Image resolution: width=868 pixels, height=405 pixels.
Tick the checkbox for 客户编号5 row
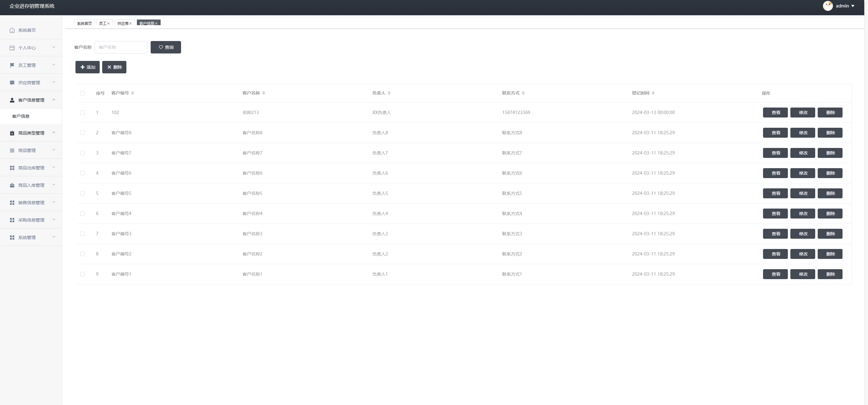coord(83,193)
